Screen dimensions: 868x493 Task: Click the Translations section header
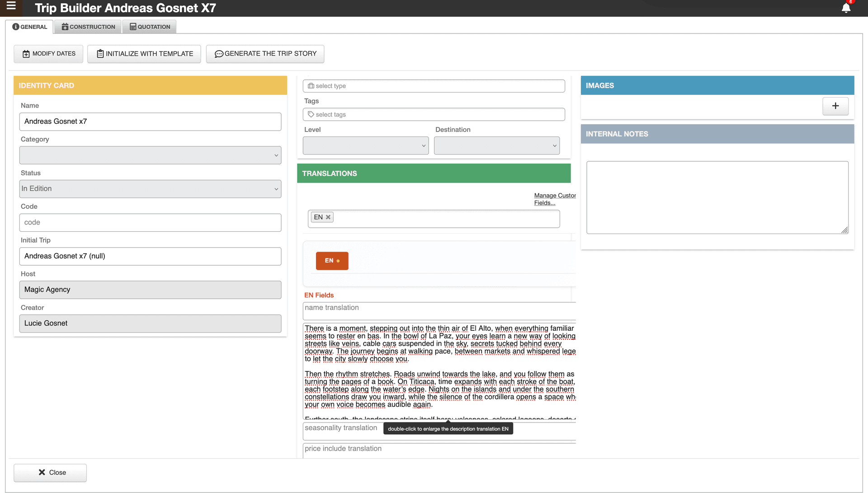click(x=434, y=174)
